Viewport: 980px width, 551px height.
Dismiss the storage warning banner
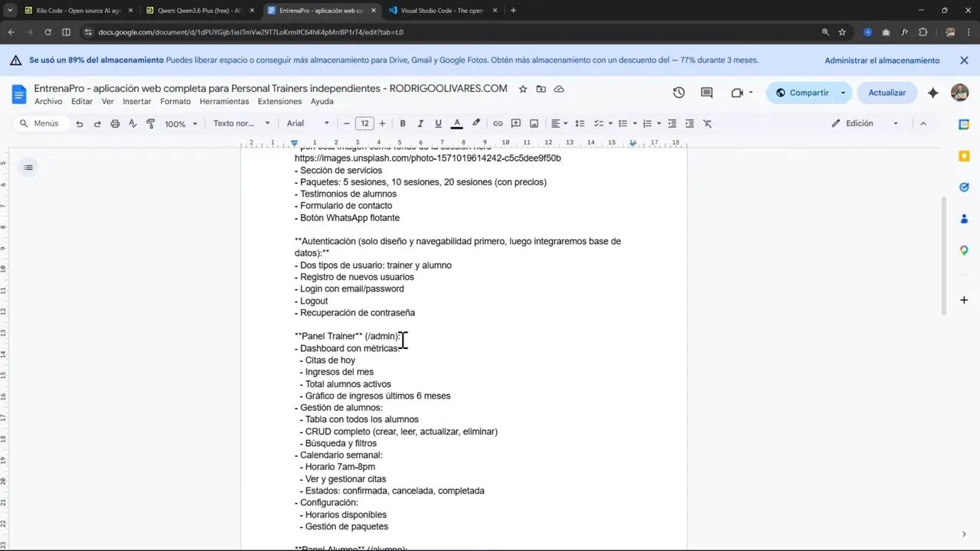pos(964,60)
